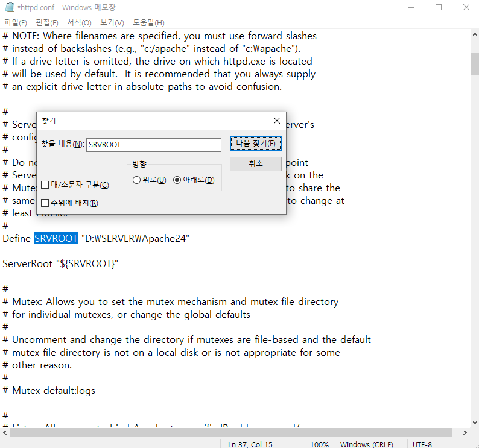This screenshot has height=448, width=479.
Task: Focus the 찾을 내용 search field
Action: pos(154,145)
